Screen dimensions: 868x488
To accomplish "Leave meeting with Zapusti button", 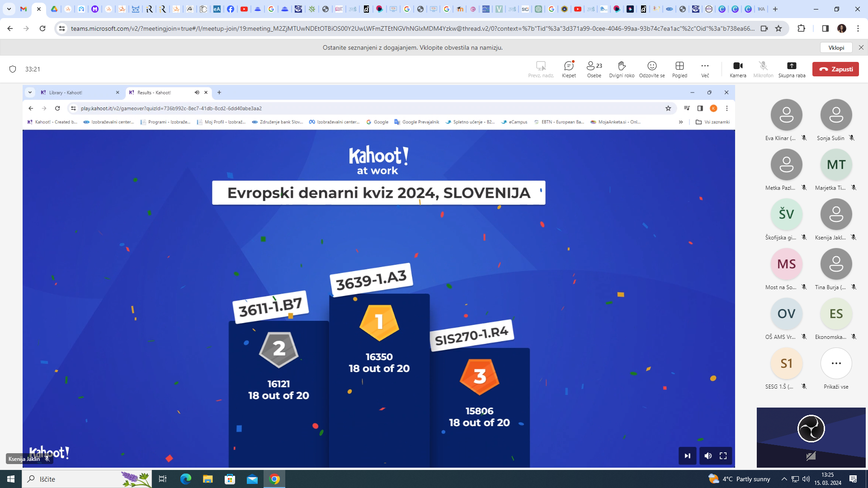I will [x=835, y=69].
